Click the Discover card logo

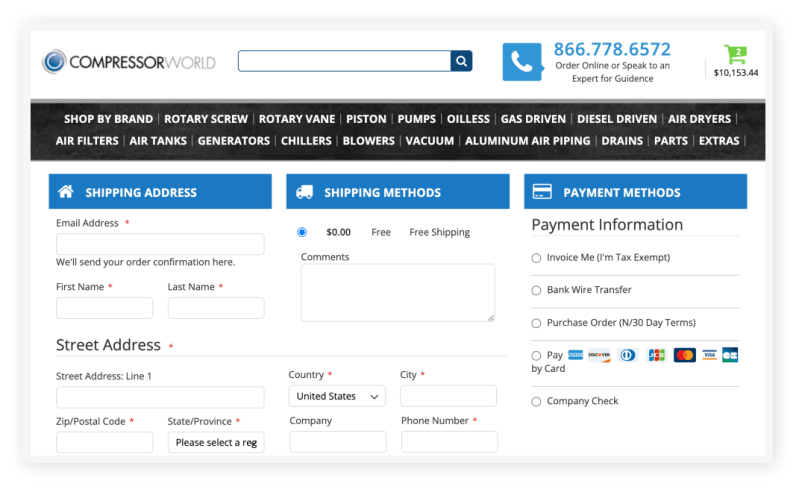tap(599, 355)
